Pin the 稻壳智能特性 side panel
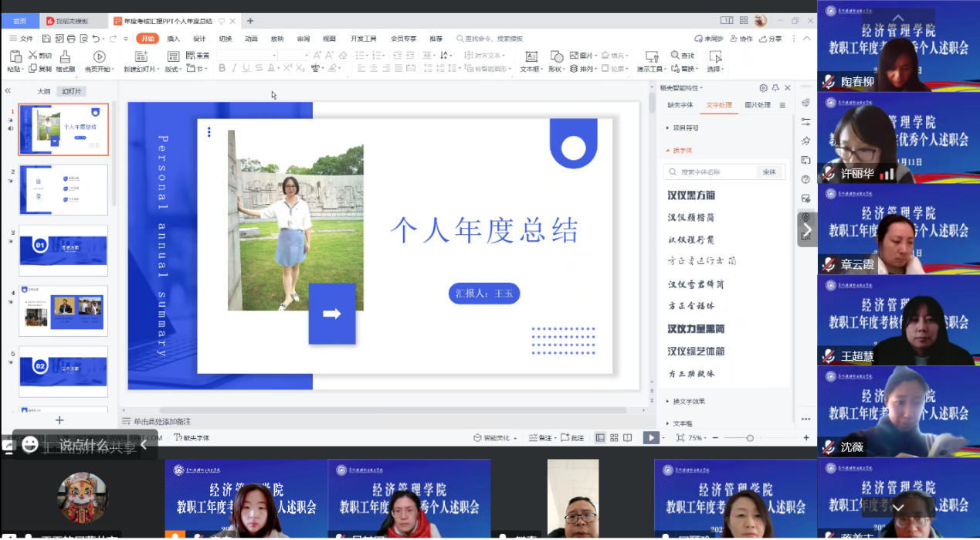 pos(775,88)
